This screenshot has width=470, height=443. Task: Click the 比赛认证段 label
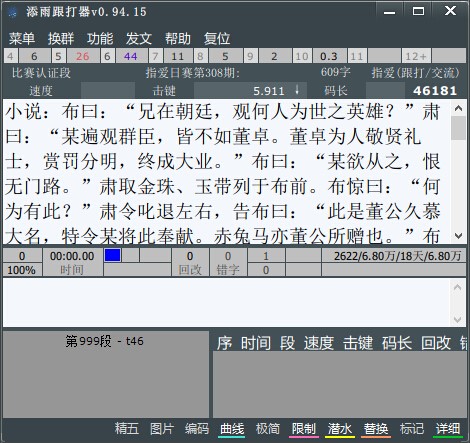pos(41,73)
